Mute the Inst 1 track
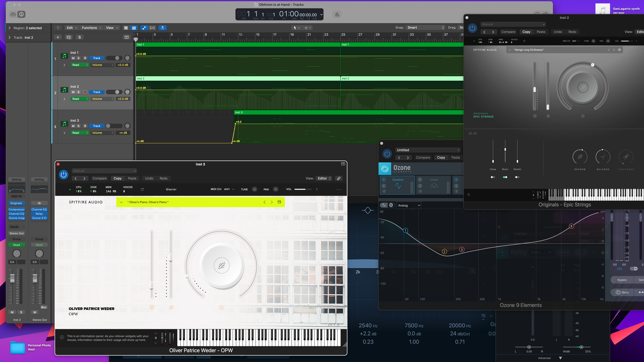The height and width of the screenshot is (362, 644). pos(73,58)
